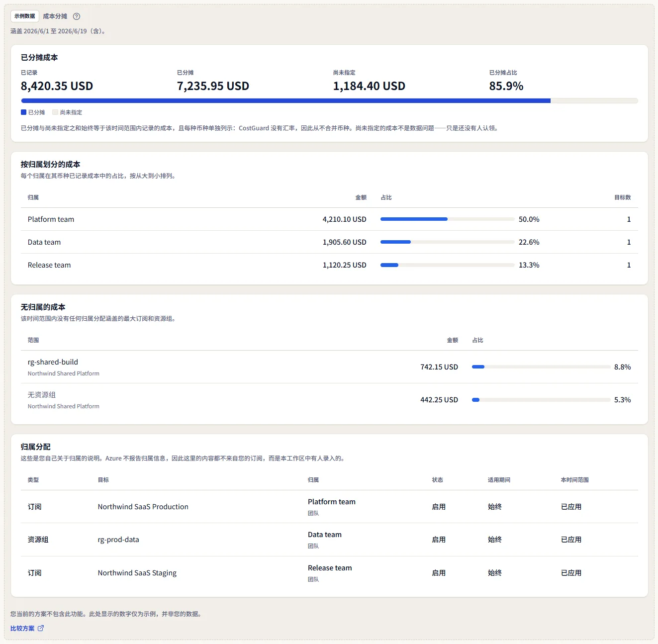Viewport: 658px width, 644px height.
Task: Open the 比较方案 link
Action: (22, 628)
